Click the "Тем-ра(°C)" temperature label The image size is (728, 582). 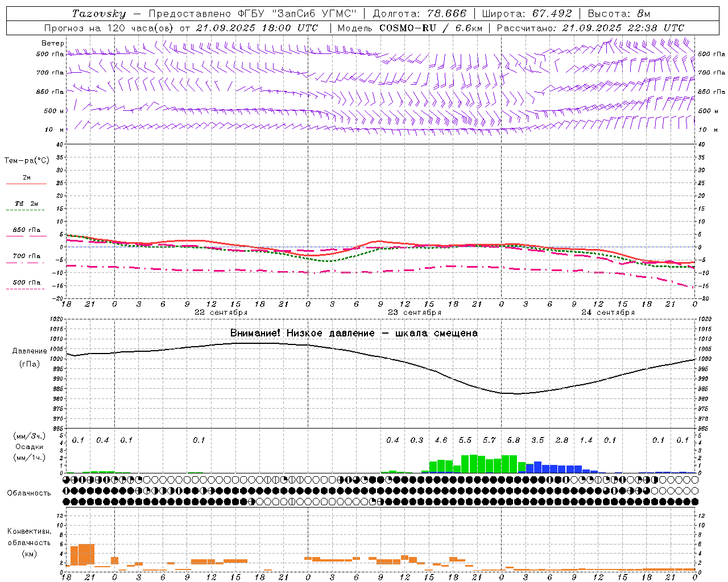coord(27,161)
